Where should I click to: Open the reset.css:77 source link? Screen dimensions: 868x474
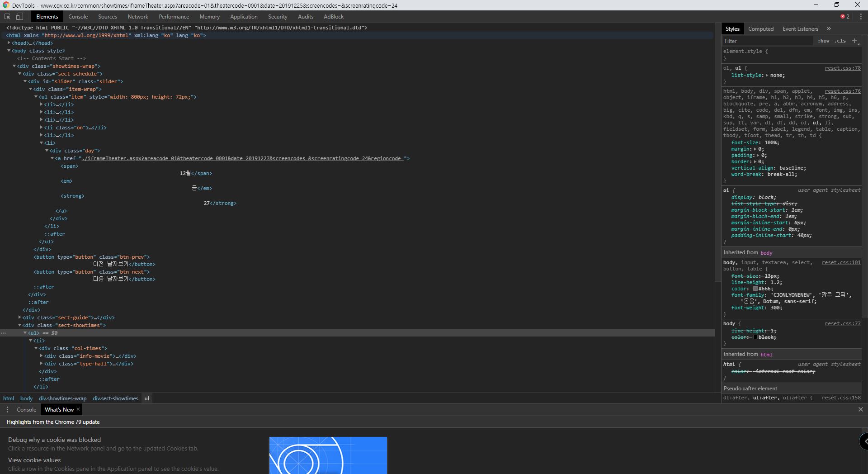pos(843,323)
